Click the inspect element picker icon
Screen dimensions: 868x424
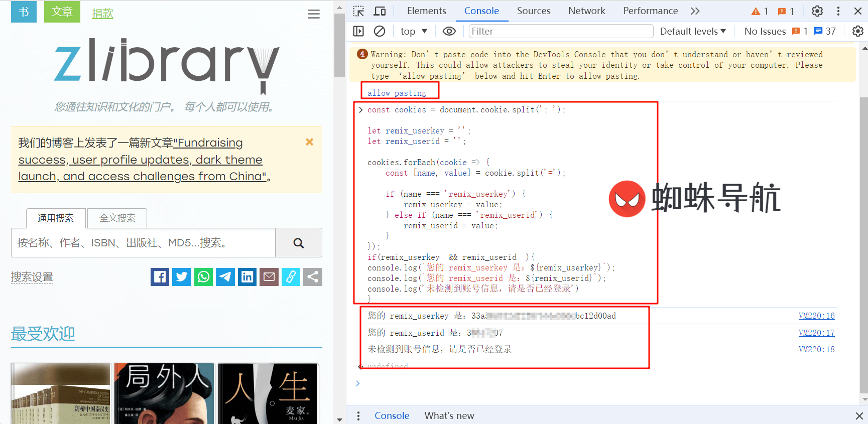pos(358,11)
